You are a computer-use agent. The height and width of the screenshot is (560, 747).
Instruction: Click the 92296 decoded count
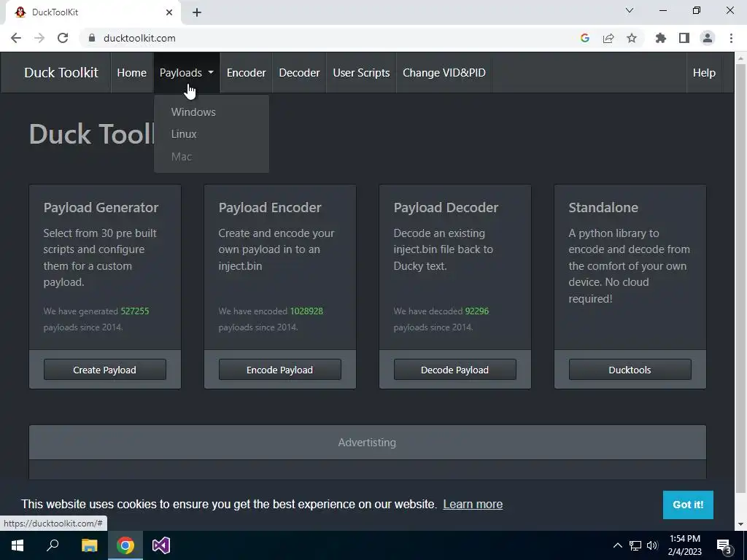tap(477, 311)
